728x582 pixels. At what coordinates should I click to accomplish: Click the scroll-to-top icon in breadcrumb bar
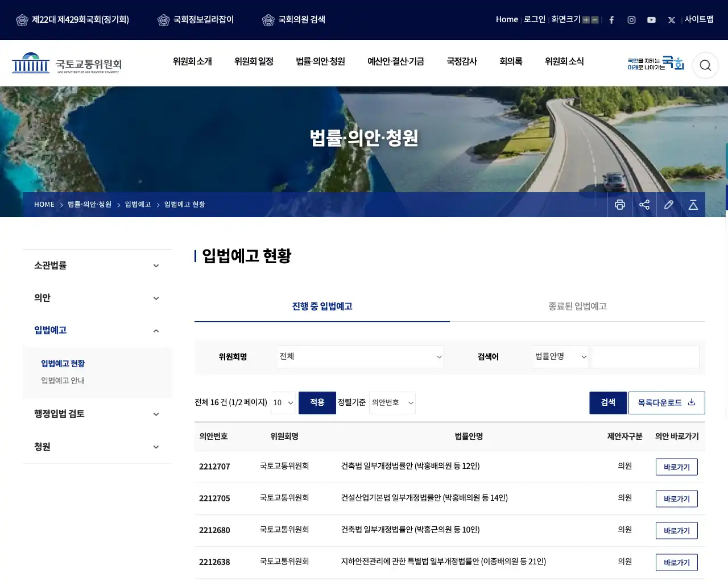[x=693, y=205]
